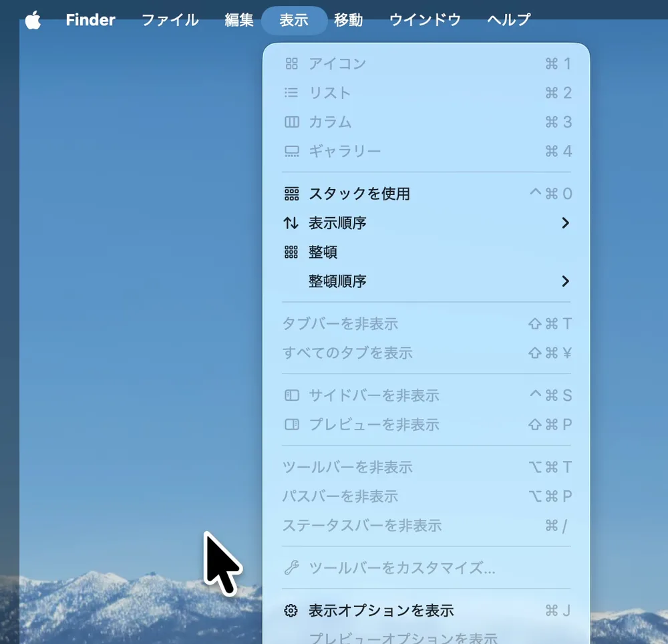Open the ファイル menu
The image size is (668, 644).
pos(170,20)
